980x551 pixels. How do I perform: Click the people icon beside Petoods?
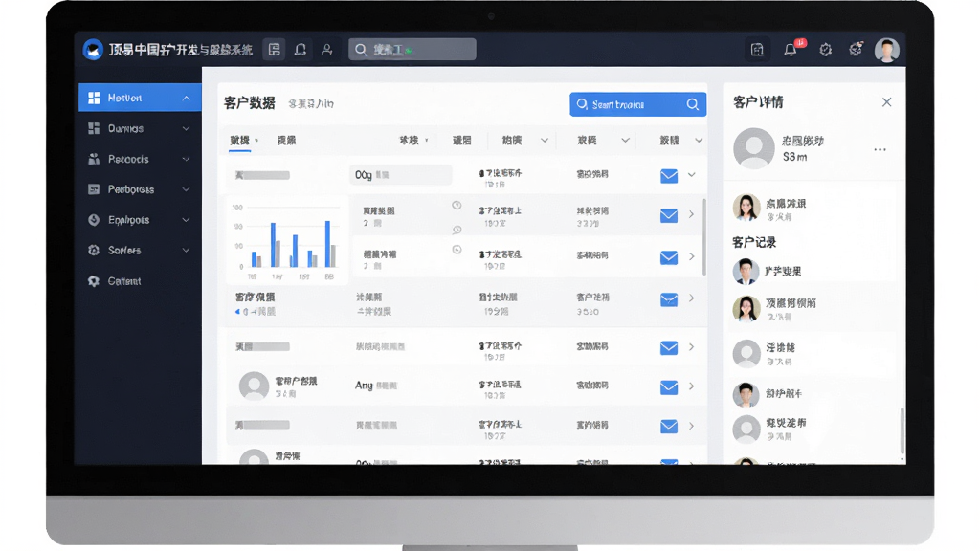94,159
